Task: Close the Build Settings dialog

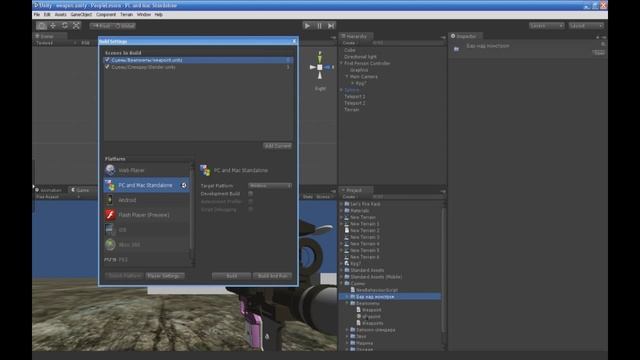Action: click(294, 41)
